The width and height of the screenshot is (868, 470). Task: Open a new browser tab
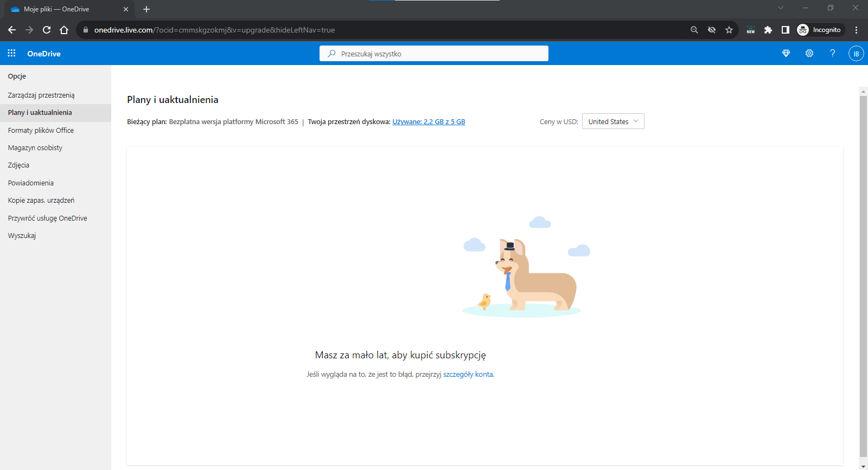(146, 9)
